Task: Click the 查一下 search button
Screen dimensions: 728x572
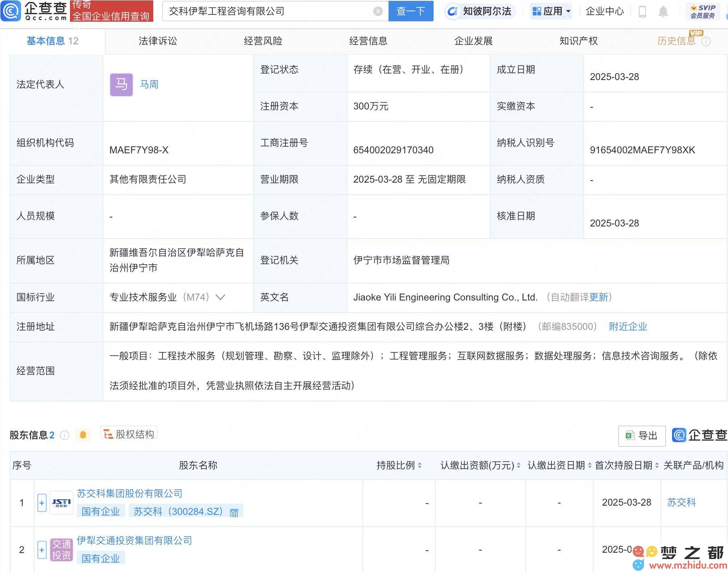Action: coord(411,11)
